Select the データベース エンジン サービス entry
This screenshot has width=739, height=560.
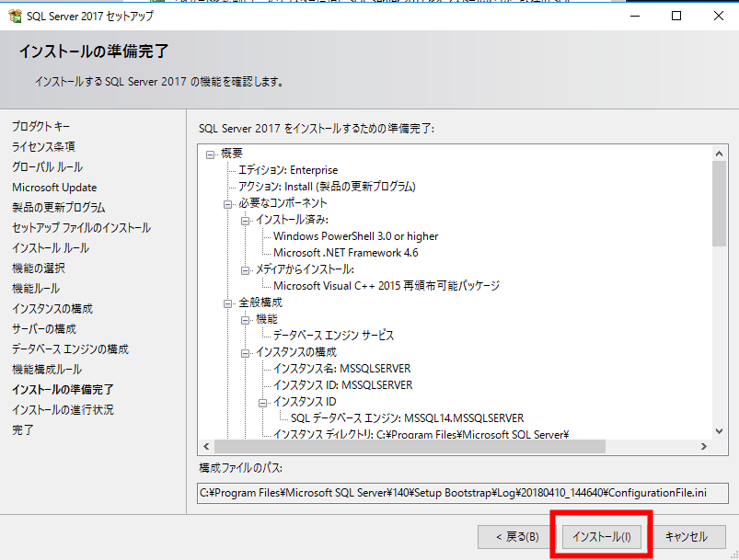point(333,336)
